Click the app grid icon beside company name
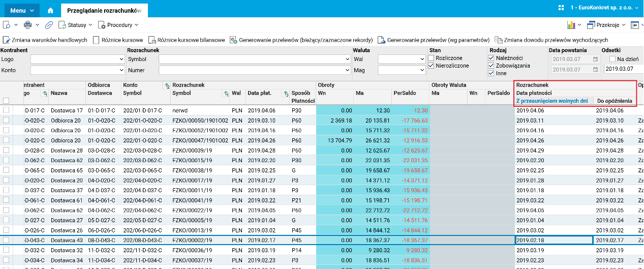Viewport: 644px width, 269px height. click(x=561, y=8)
